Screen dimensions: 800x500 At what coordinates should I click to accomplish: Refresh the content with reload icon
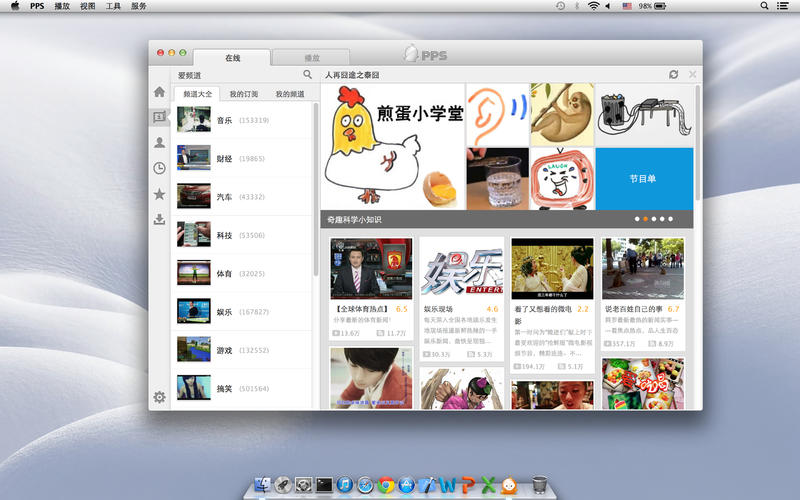tap(673, 74)
